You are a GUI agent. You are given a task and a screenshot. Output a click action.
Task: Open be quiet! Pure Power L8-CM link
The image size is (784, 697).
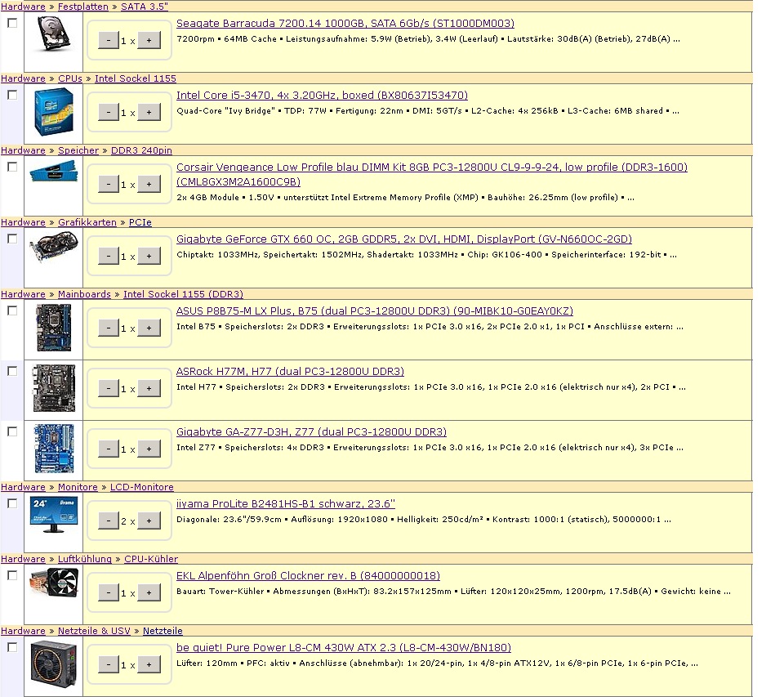point(344,648)
